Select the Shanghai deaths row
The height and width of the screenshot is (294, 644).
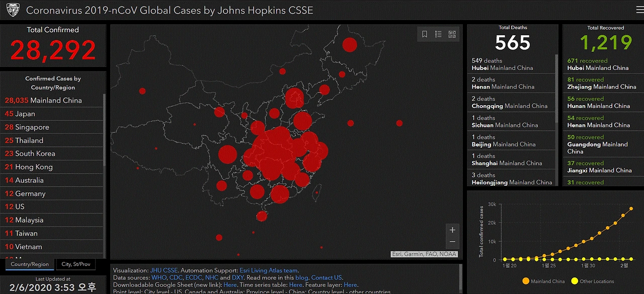pyautogui.click(x=511, y=160)
